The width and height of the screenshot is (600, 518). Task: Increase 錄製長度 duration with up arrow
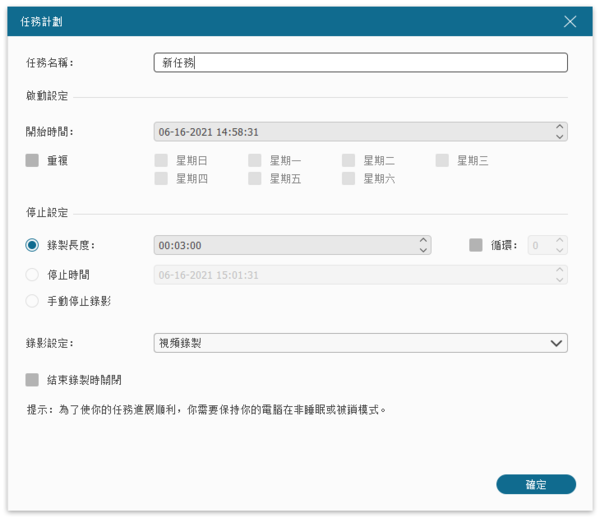point(424,240)
